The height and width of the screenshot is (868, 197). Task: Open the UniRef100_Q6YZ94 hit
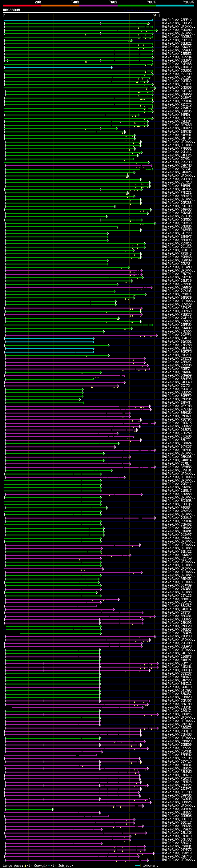pos(177,77)
